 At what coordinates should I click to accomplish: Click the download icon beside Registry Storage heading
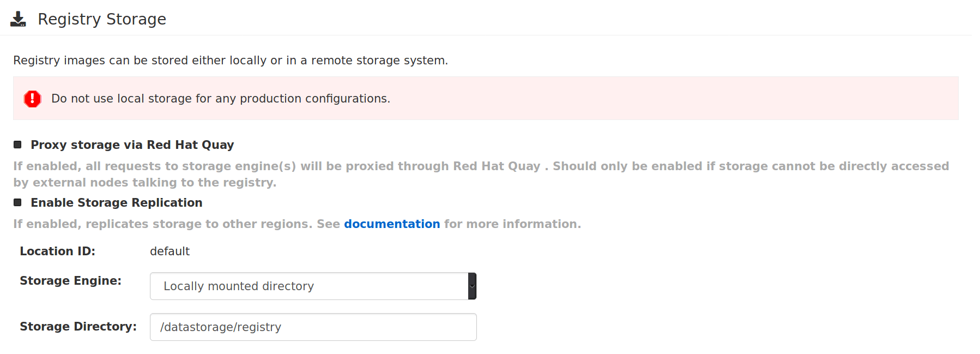19,19
